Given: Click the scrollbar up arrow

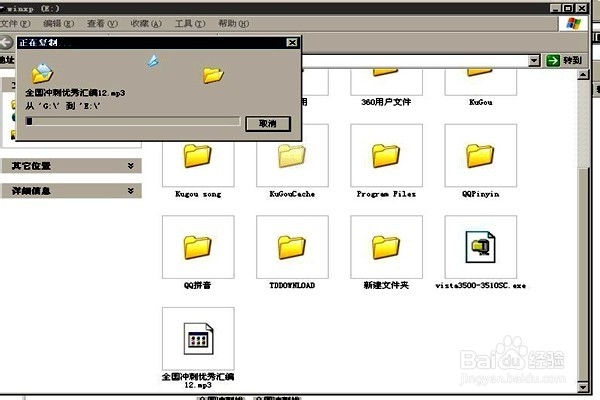Looking at the screenshot, I should (583, 75).
